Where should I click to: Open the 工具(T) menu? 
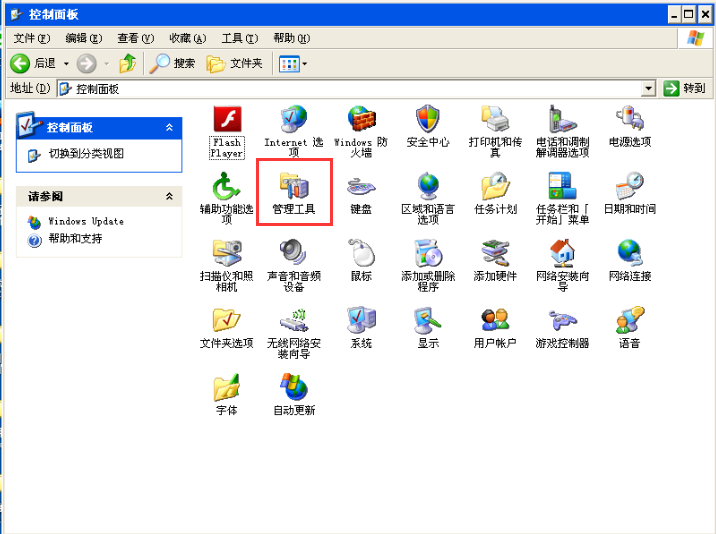point(240,38)
